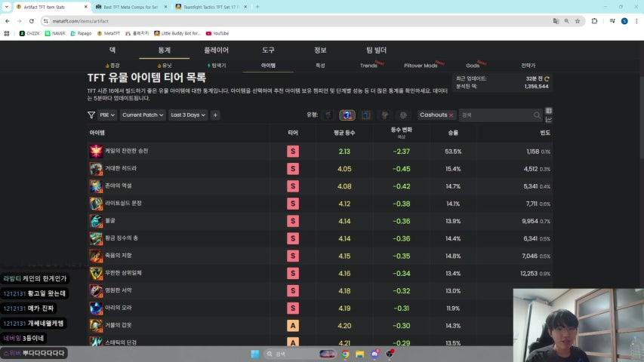Image resolution: width=644 pixels, height=362 pixels.
Task: Click the 존야의 역설 item icon
Action: tap(96, 186)
